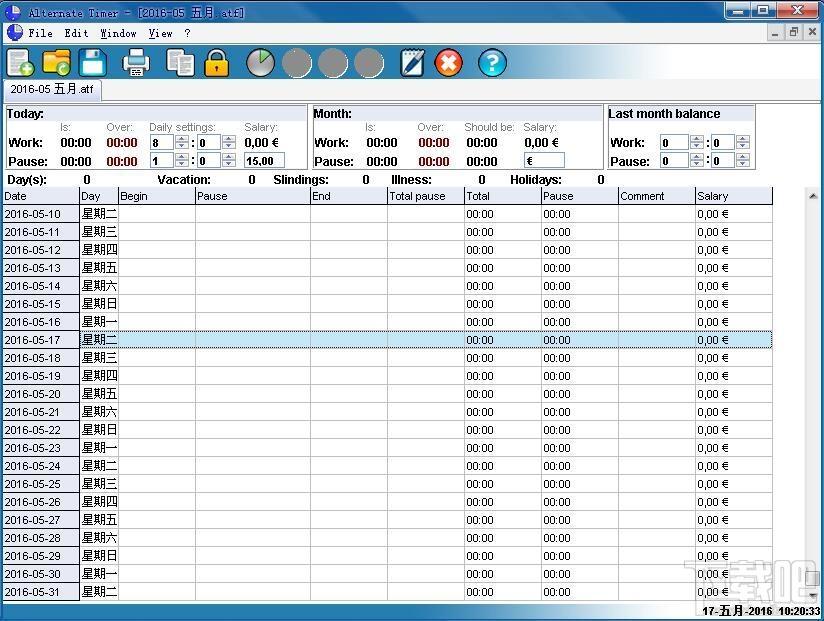Adjust last month Work hours spinner
The image size is (824, 621).
(x=697, y=142)
